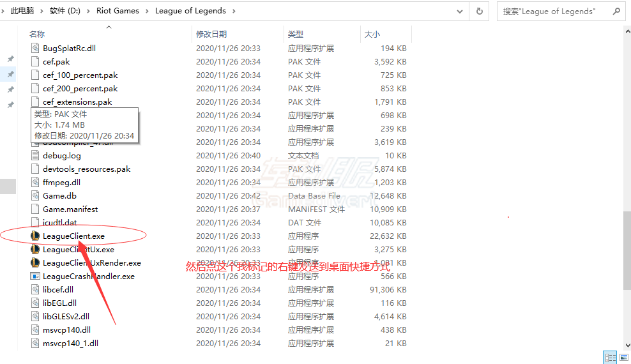Click the libcef.dll file icon
The height and width of the screenshot is (364, 631).
tap(35, 289)
